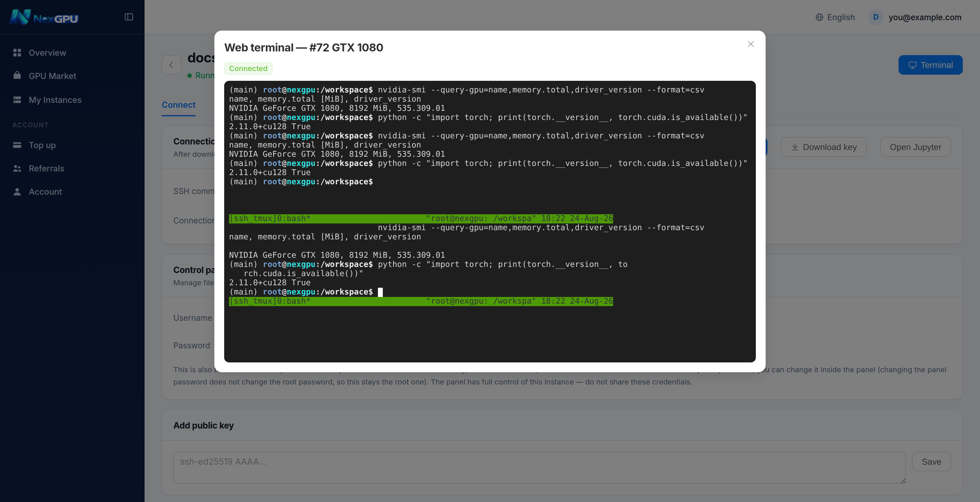Image resolution: width=980 pixels, height=502 pixels.
Task: Click the Overview grid icon
Action: coord(17,53)
